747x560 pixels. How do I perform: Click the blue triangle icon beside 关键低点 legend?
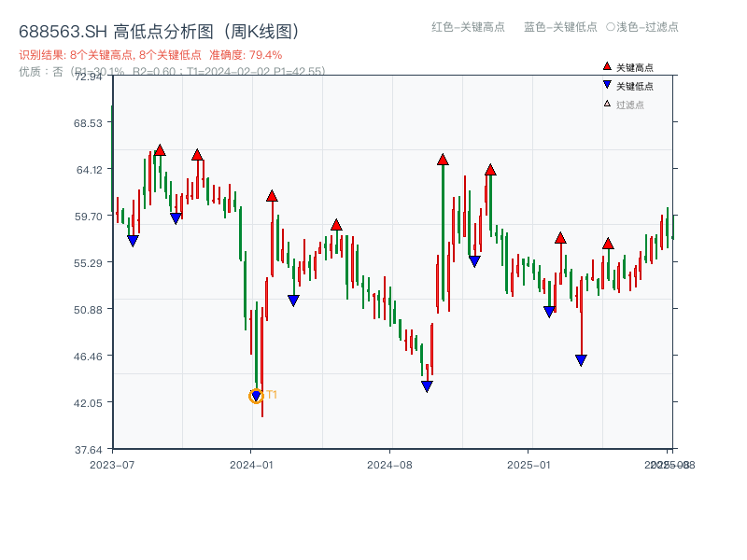point(607,87)
